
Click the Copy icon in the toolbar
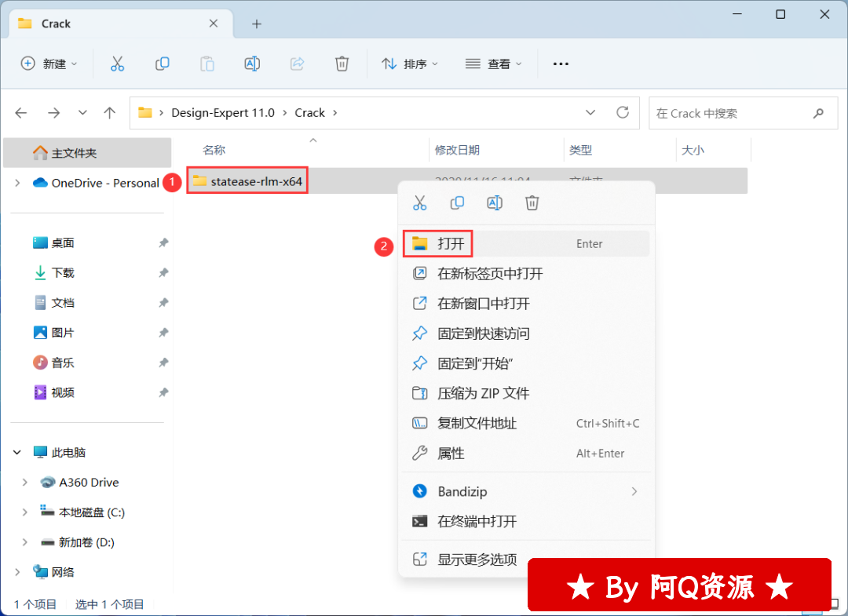pos(163,64)
